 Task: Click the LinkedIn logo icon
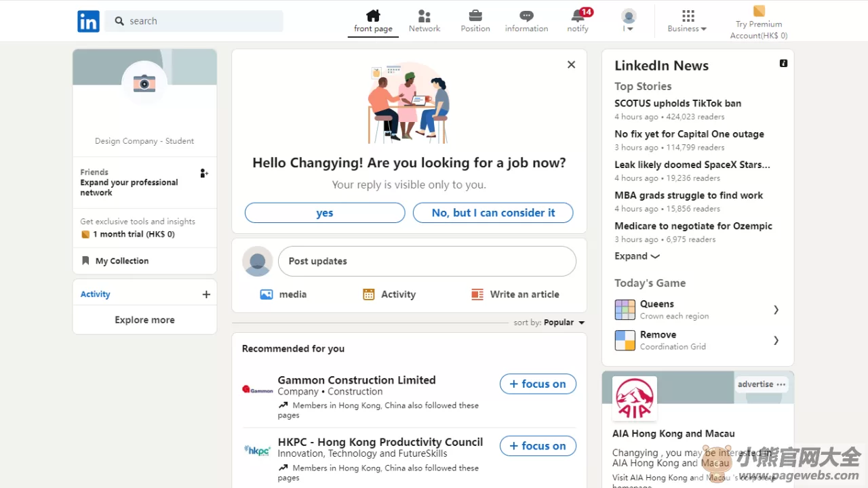[x=88, y=21]
